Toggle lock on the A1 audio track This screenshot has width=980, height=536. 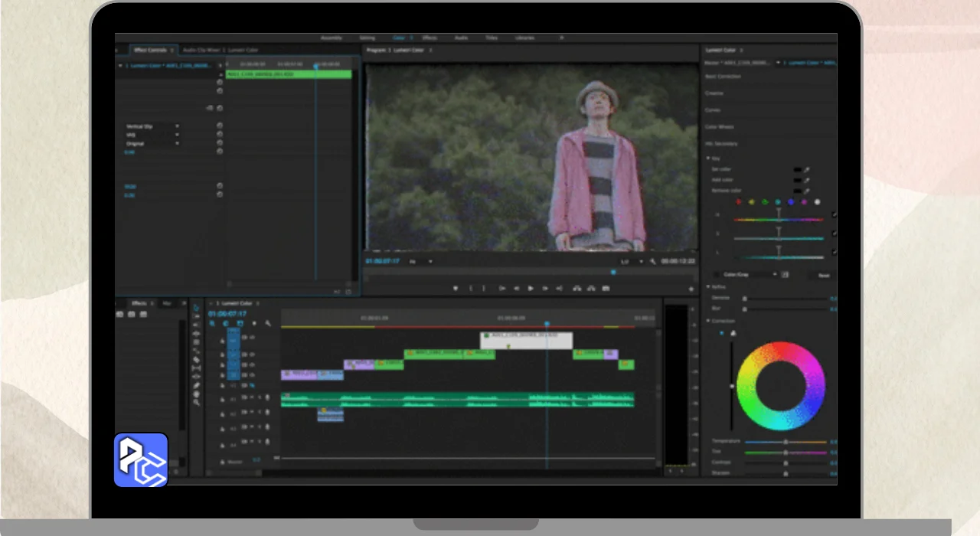coord(224,399)
